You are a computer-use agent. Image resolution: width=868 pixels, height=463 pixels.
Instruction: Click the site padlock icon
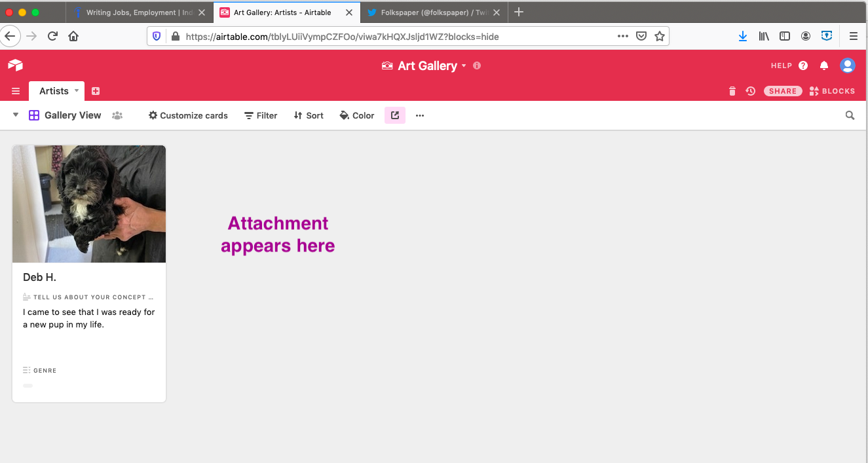(x=175, y=37)
